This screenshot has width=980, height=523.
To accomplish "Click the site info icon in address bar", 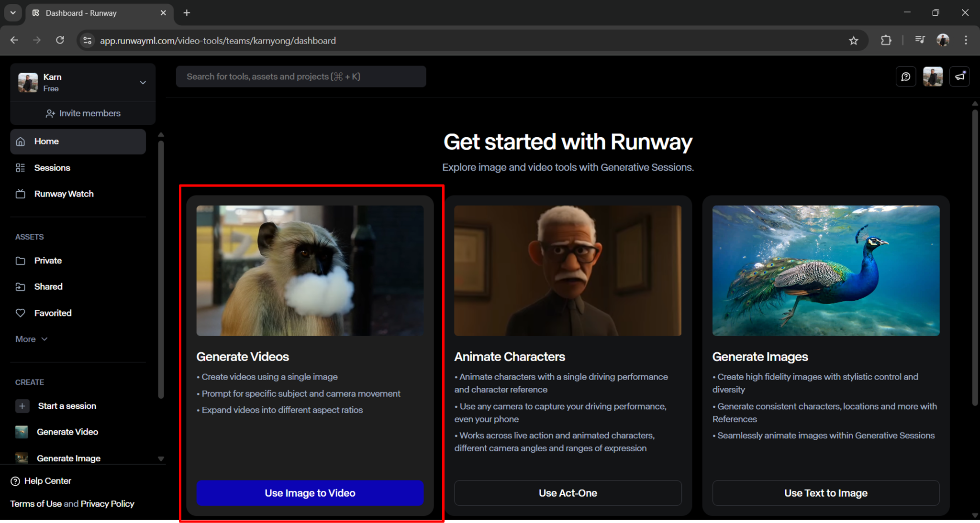I will coord(87,41).
